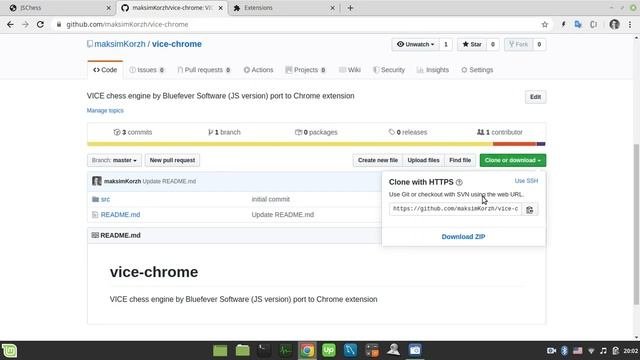Open the src folder

point(105,199)
